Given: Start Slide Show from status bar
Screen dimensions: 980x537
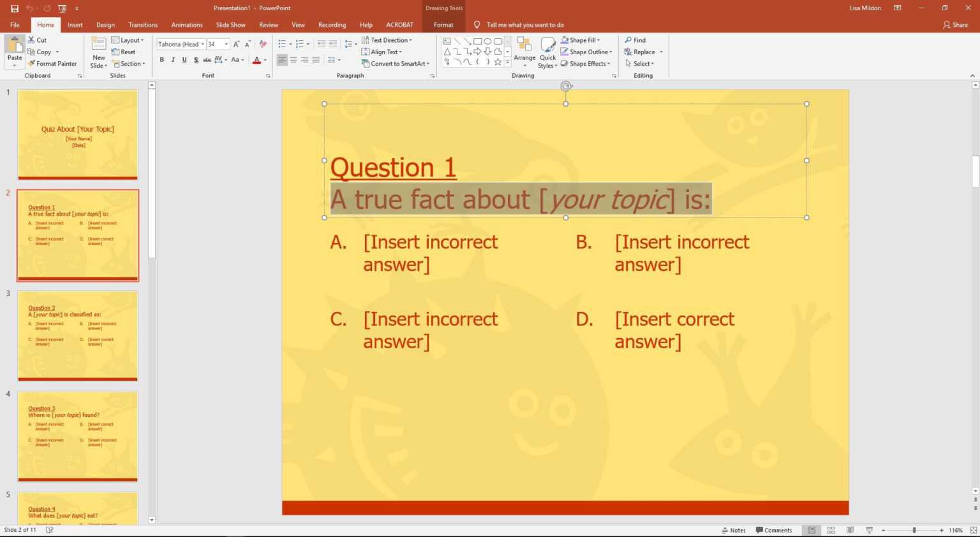Looking at the screenshot, I should (870, 530).
